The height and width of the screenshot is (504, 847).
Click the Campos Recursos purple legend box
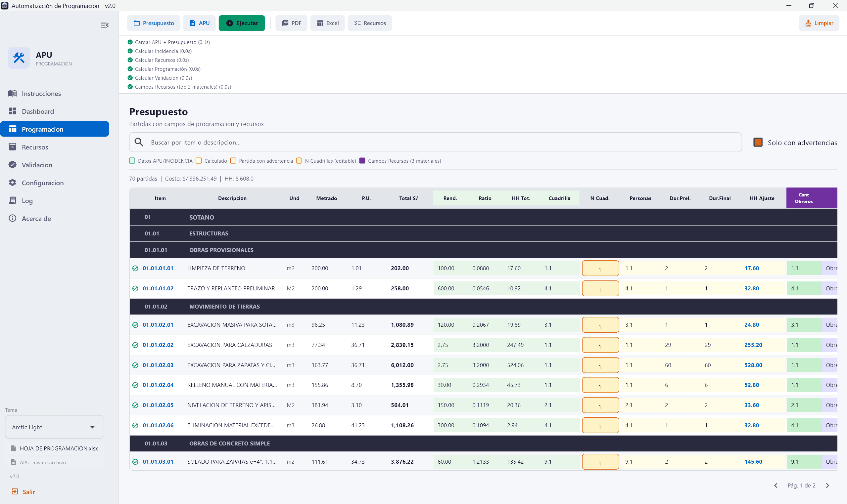[x=362, y=161]
